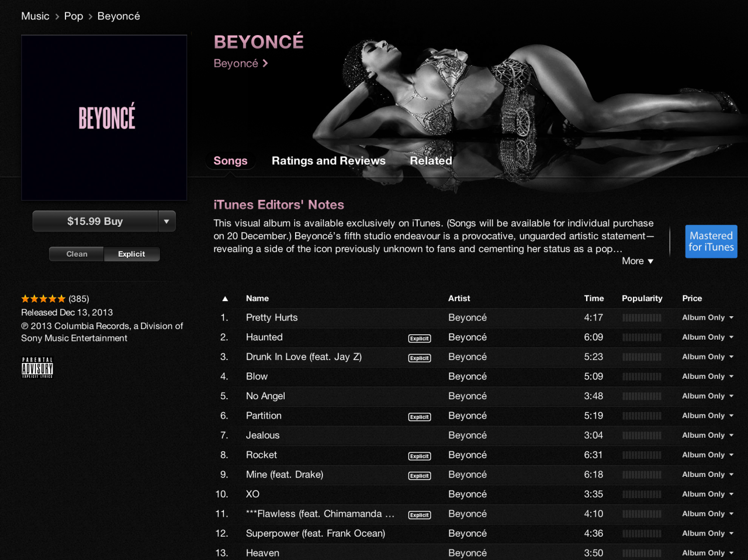Image resolution: width=748 pixels, height=560 pixels.
Task: Open Album Only menu for Pretty Hurts
Action: point(708,317)
